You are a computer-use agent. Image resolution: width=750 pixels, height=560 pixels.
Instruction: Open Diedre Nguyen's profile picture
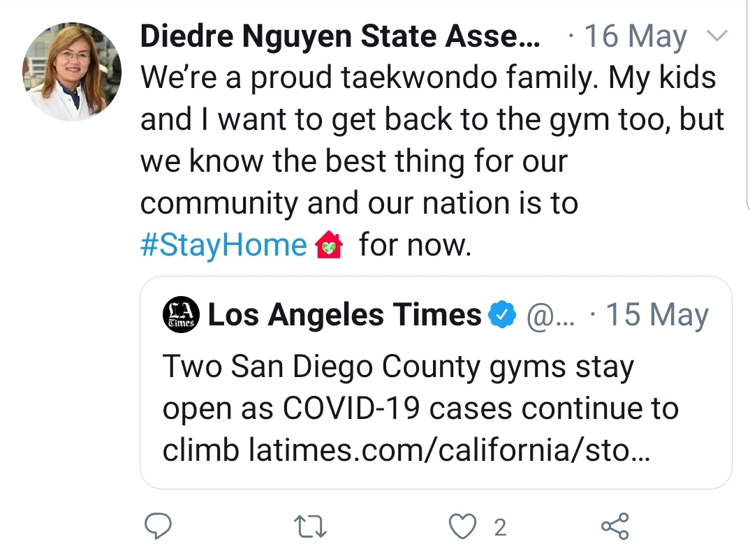[x=72, y=73]
